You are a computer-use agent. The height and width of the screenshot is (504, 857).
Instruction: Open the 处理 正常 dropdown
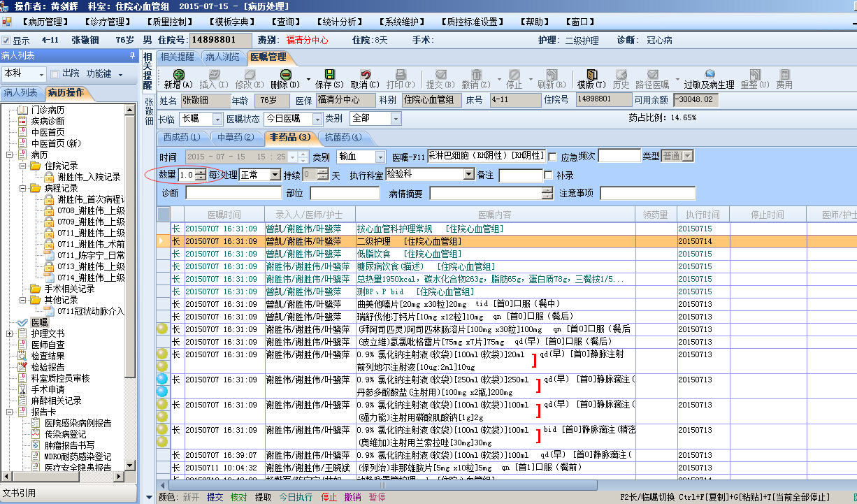tap(275, 175)
